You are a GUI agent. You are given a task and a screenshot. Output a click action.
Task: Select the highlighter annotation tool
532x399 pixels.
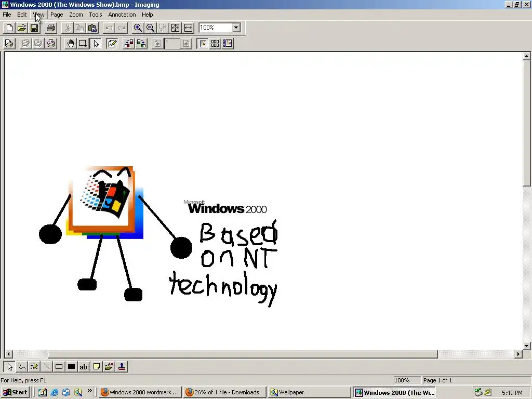[34, 366]
